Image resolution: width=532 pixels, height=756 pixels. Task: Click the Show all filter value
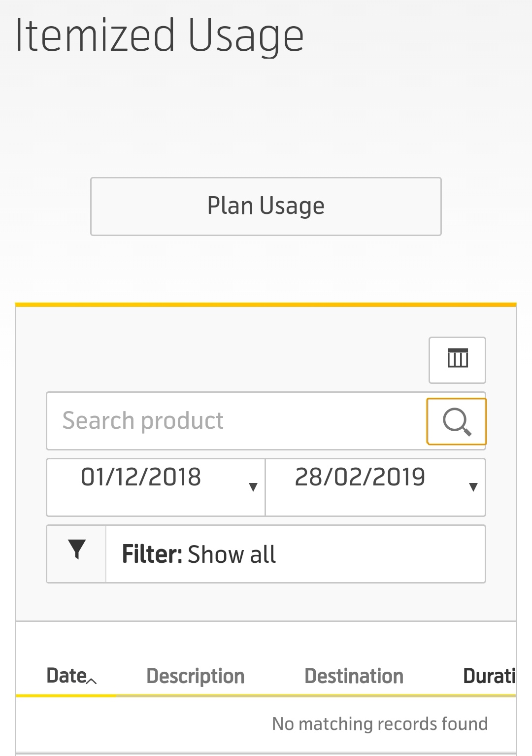coord(232,554)
